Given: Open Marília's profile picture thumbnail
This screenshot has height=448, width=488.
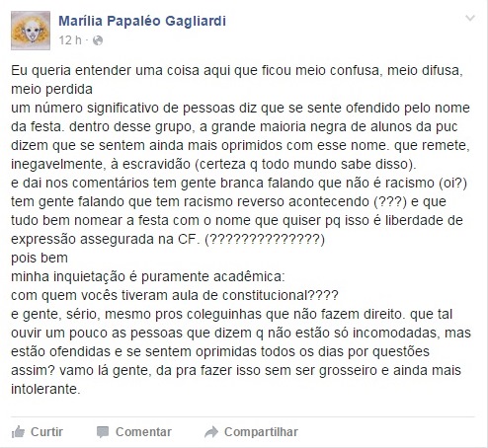Looking at the screenshot, I should 31,31.
